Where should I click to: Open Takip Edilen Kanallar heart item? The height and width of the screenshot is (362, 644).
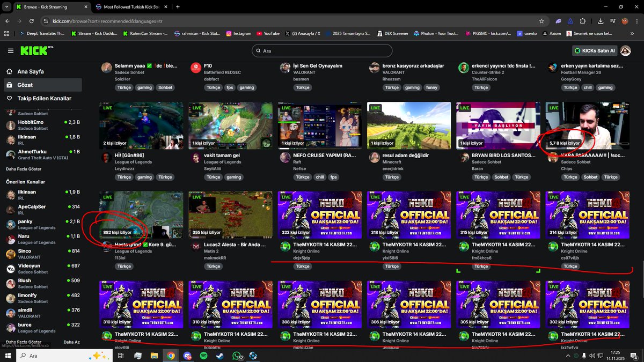(x=44, y=99)
